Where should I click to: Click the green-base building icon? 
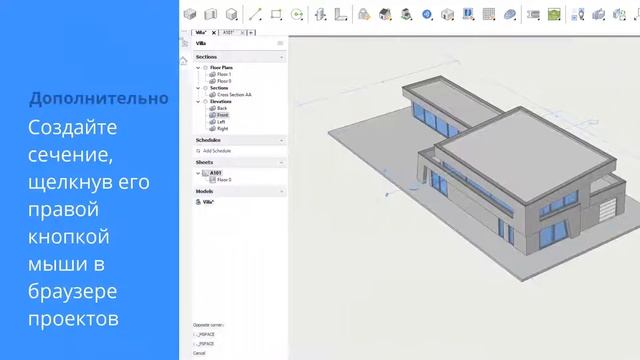click(x=406, y=14)
